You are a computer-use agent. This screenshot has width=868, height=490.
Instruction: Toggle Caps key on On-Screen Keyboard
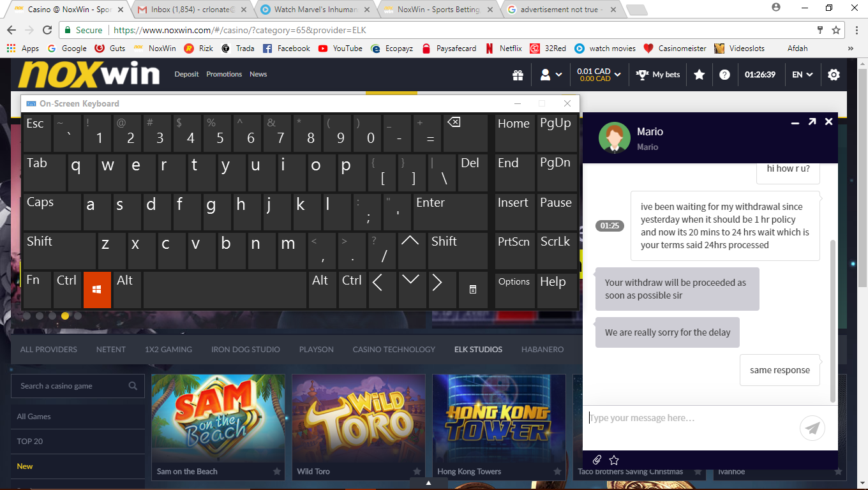click(52, 212)
